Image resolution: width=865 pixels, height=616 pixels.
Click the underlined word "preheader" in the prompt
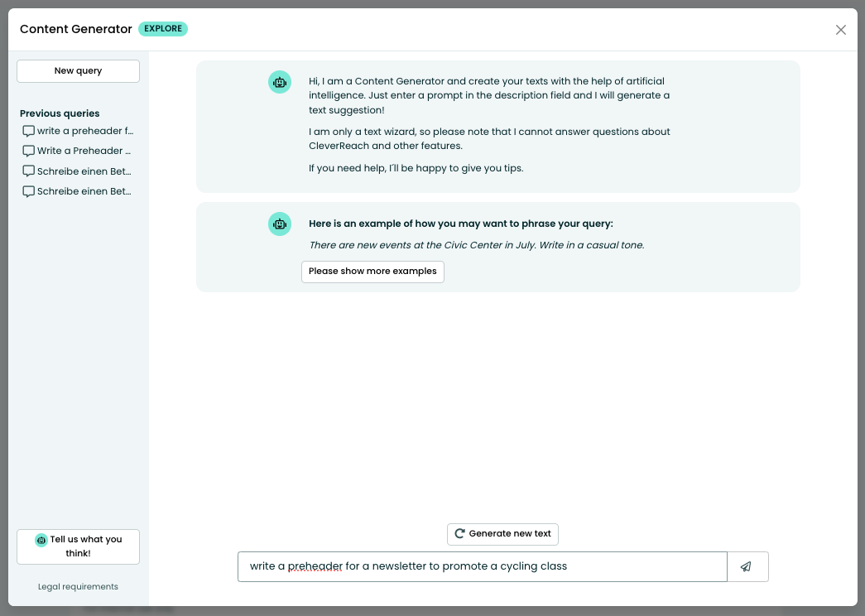(315, 567)
